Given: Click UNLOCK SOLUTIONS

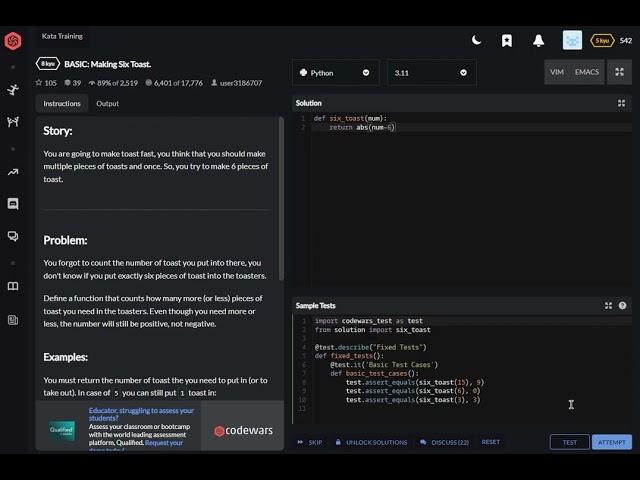Looking at the screenshot, I should (x=371, y=442).
